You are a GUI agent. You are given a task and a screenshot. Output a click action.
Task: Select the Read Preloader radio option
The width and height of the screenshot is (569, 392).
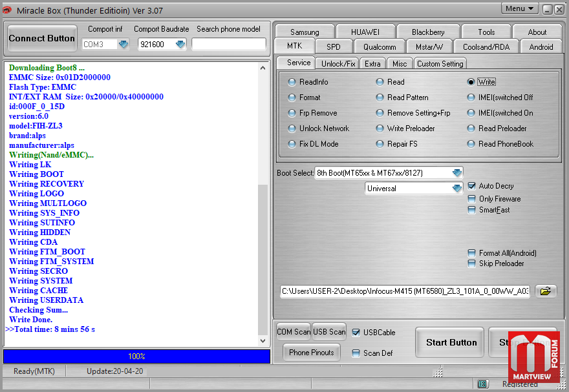click(471, 129)
